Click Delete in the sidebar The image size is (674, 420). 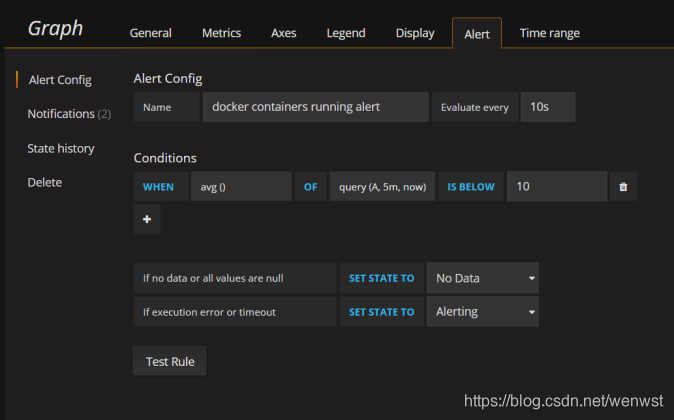click(x=45, y=182)
